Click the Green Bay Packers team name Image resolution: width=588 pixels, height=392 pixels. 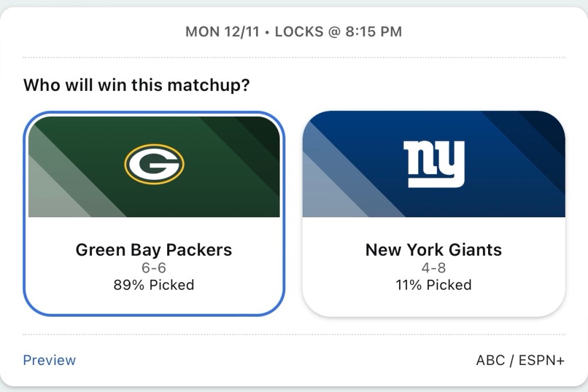[154, 250]
